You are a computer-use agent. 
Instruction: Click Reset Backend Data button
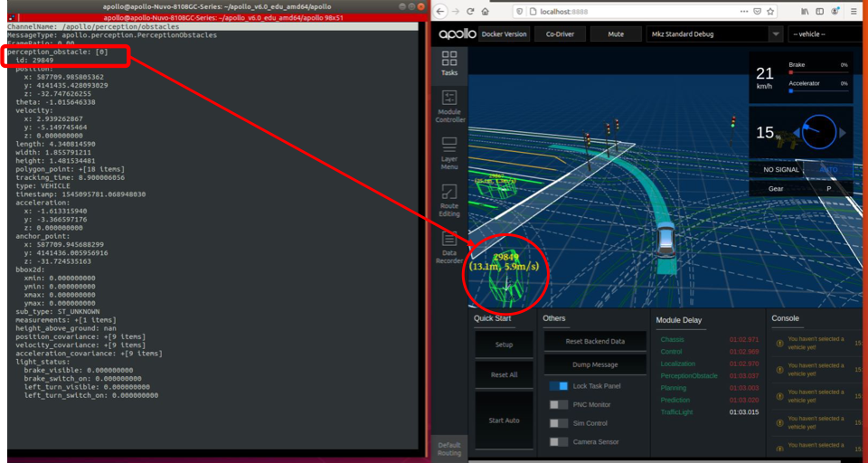(x=595, y=341)
